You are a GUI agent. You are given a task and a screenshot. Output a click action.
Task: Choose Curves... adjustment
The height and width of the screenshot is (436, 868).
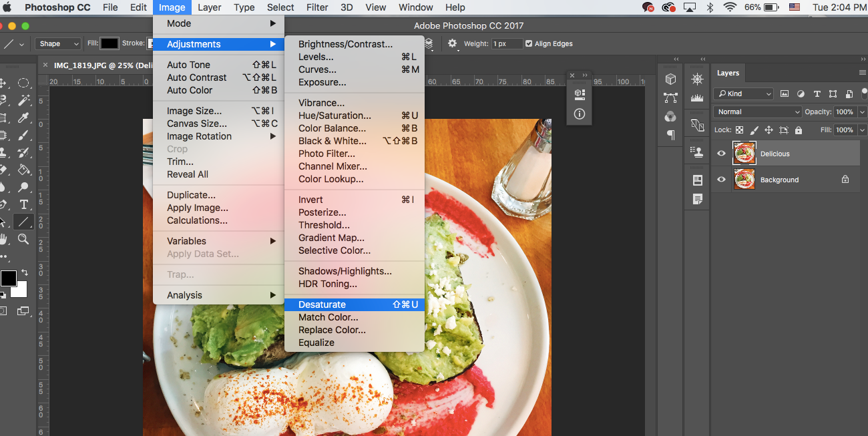[x=355, y=69]
